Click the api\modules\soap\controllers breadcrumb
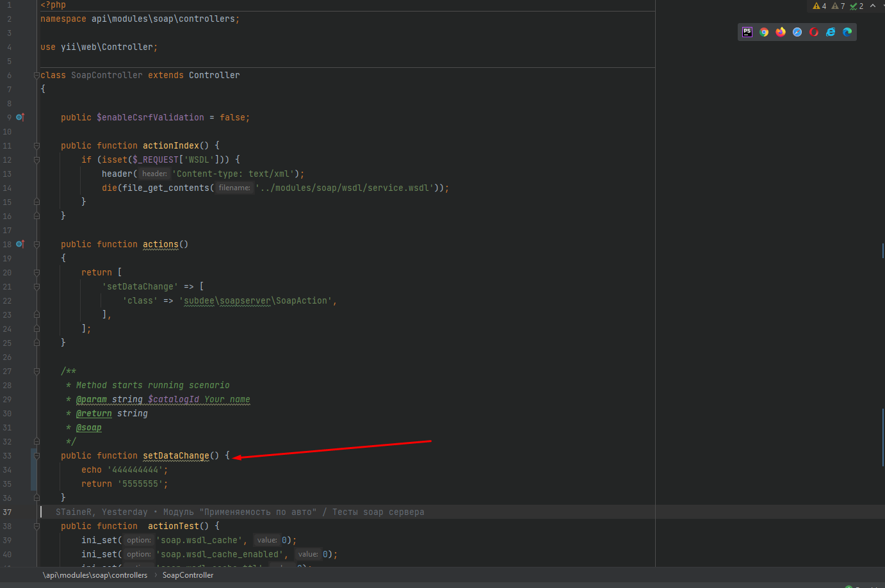The width and height of the screenshot is (885, 588). (95, 575)
